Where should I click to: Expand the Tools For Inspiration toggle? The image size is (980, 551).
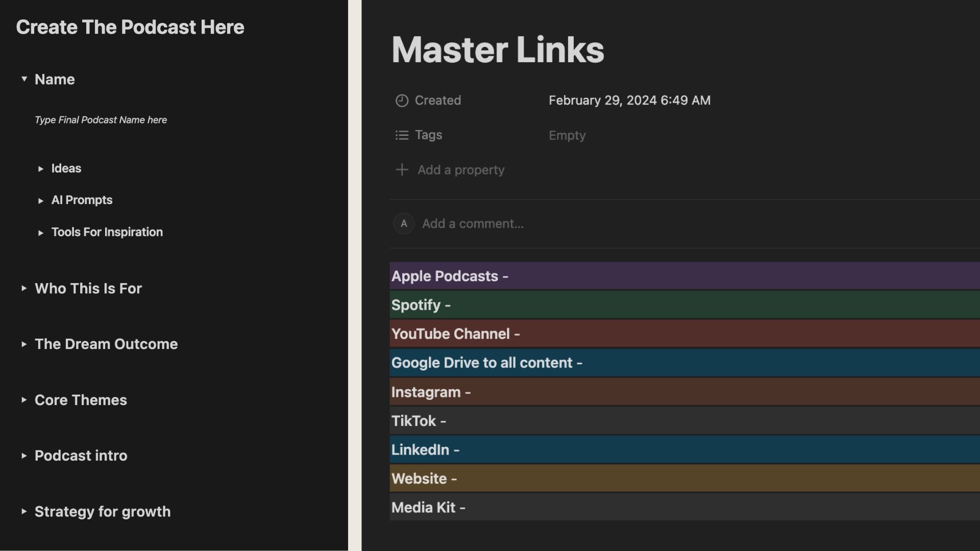click(41, 233)
